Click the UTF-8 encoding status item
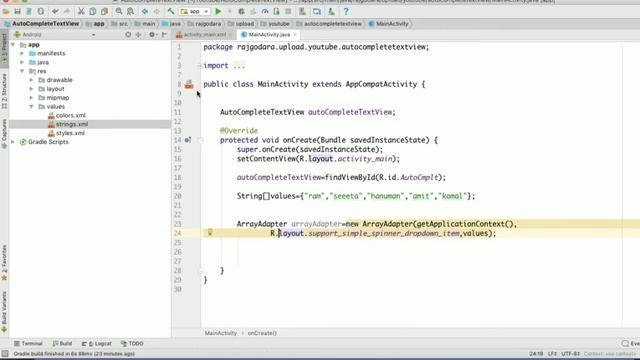Image resolution: width=640 pixels, height=360 pixels. point(570,354)
